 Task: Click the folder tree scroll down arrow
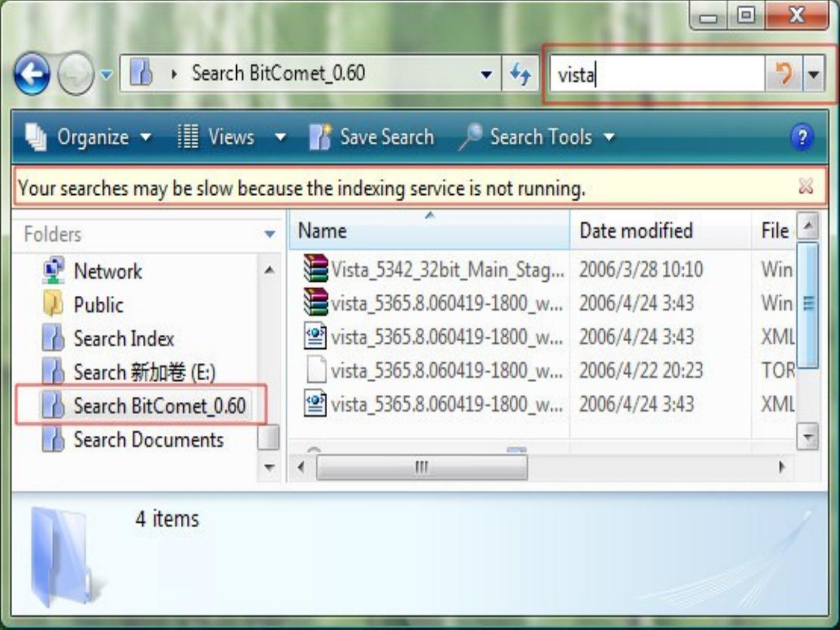pyautogui.click(x=269, y=467)
